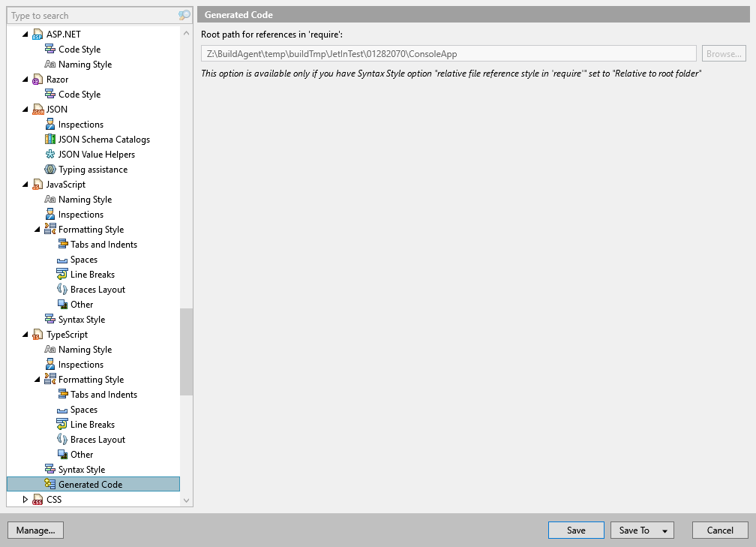Click Tabs and Indents under JavaScript Formatting Style
This screenshot has height=547, width=756.
(x=103, y=244)
